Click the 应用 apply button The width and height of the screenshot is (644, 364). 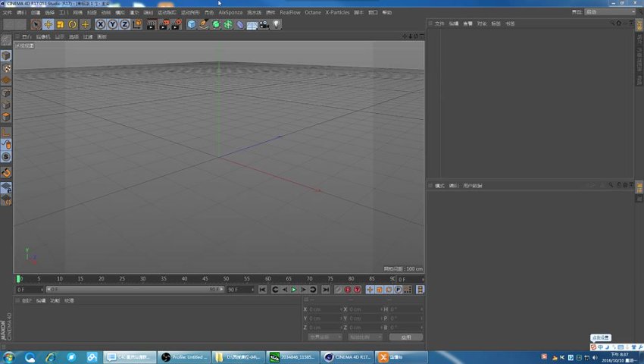(x=406, y=337)
